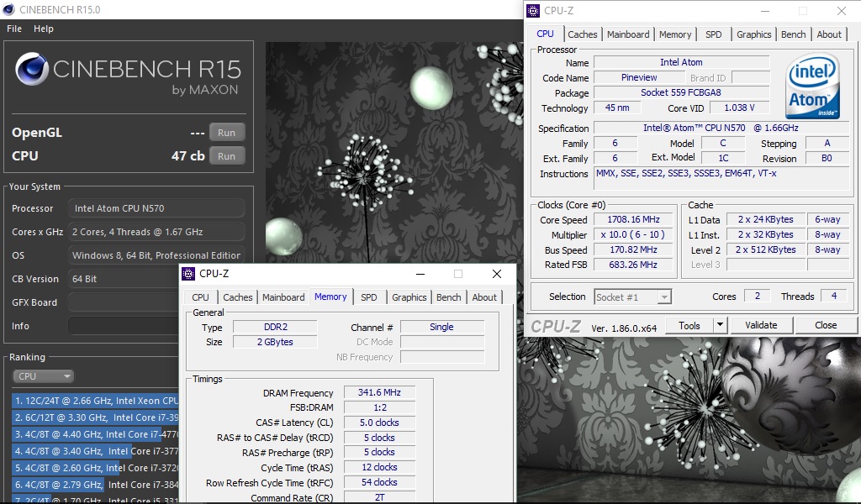Click the Pineview code name value

(639, 78)
